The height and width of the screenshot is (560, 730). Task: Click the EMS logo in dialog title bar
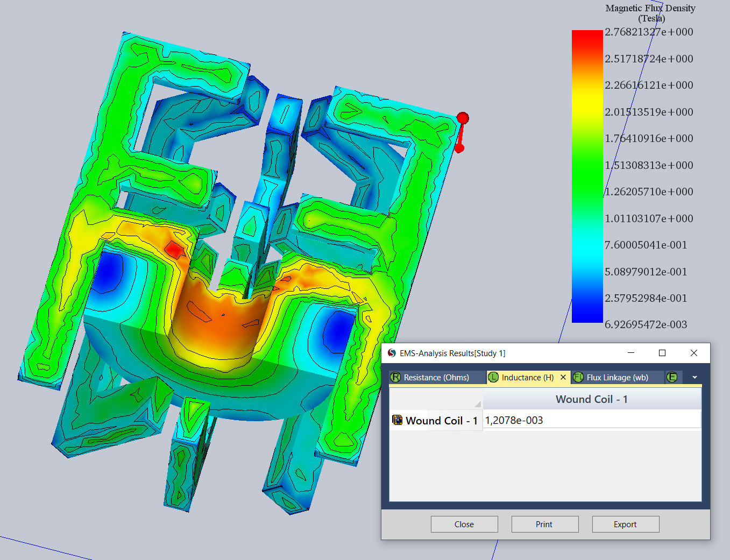tap(392, 353)
